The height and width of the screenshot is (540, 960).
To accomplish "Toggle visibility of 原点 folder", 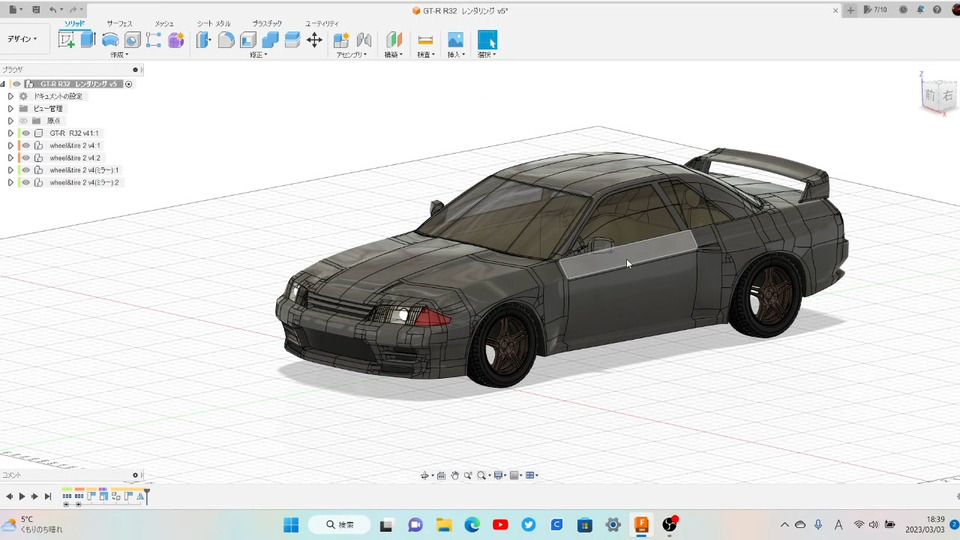I will tap(24, 121).
